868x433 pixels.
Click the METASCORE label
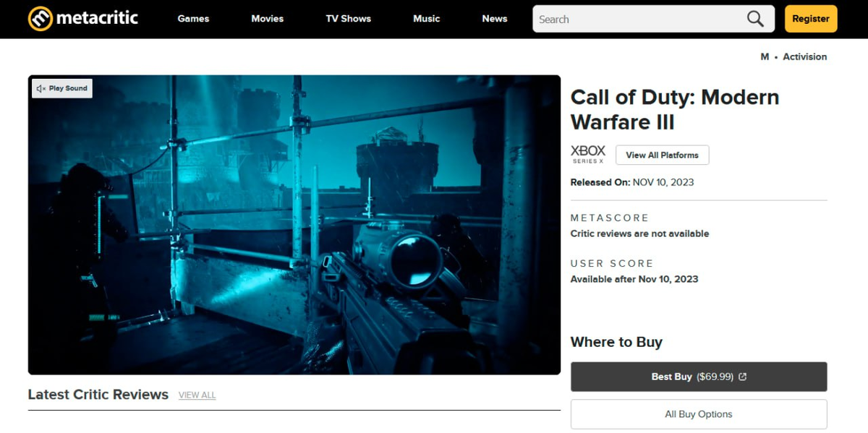(610, 218)
